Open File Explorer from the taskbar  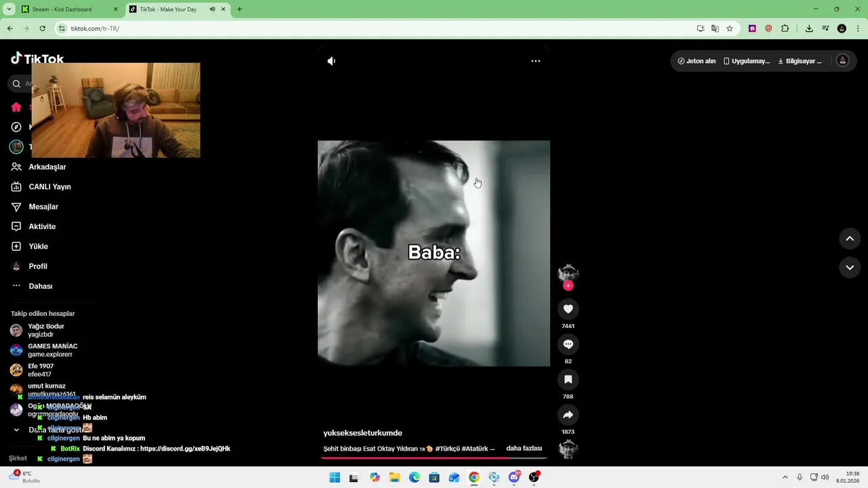coord(395,478)
